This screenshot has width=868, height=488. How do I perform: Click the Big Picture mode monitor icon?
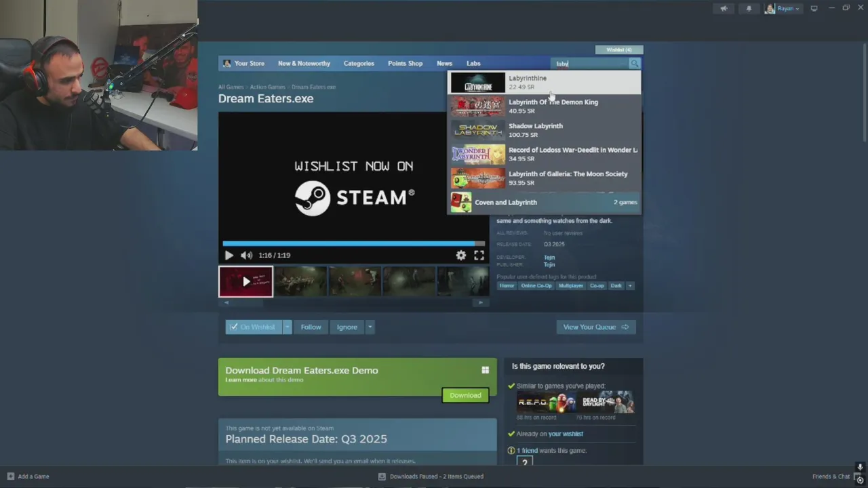(x=814, y=8)
